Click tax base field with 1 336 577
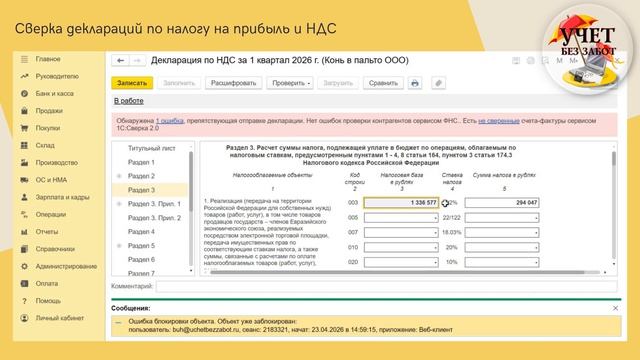Screen dimensions: 640x360 [x=401, y=203]
